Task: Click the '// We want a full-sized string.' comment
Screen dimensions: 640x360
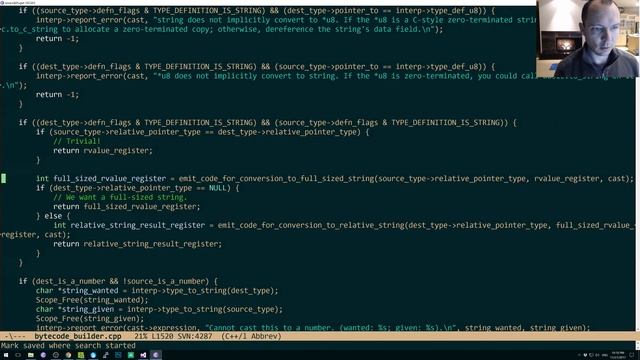Action: [x=120, y=197]
